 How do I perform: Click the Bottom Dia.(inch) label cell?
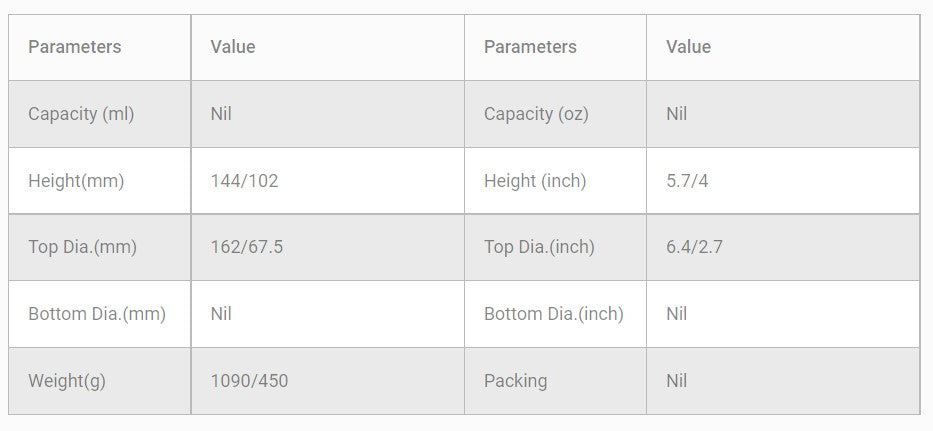coord(553,314)
